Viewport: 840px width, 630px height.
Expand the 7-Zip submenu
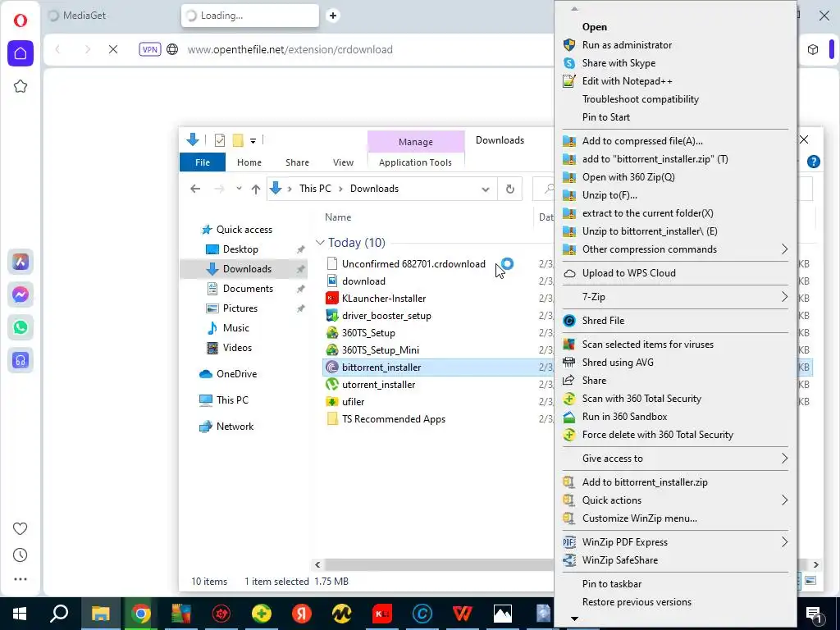click(x=675, y=297)
